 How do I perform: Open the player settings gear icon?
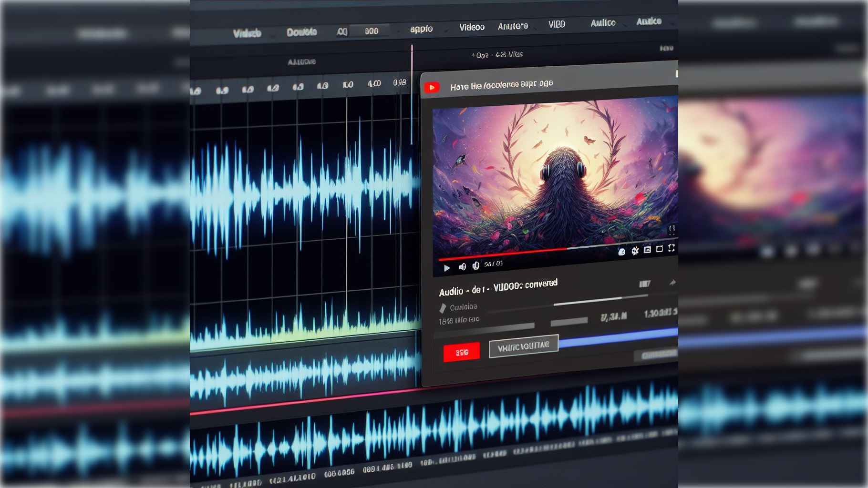tap(635, 251)
